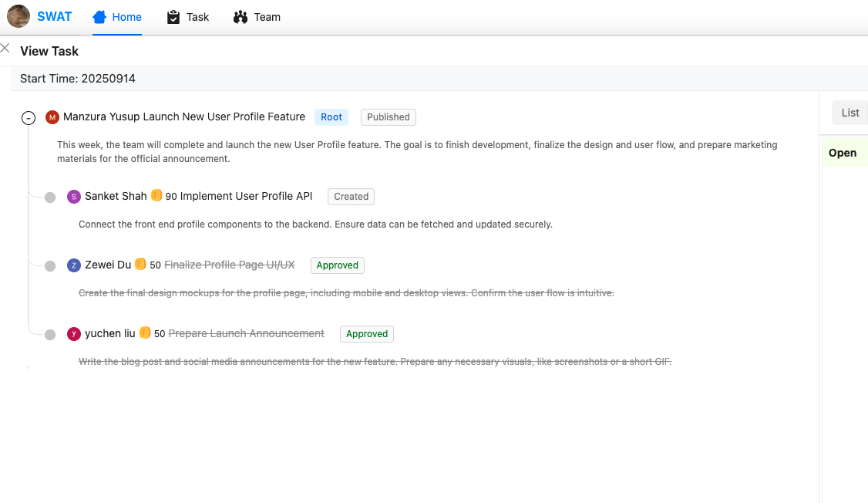
Task: Collapse the root task tree node
Action: click(29, 118)
